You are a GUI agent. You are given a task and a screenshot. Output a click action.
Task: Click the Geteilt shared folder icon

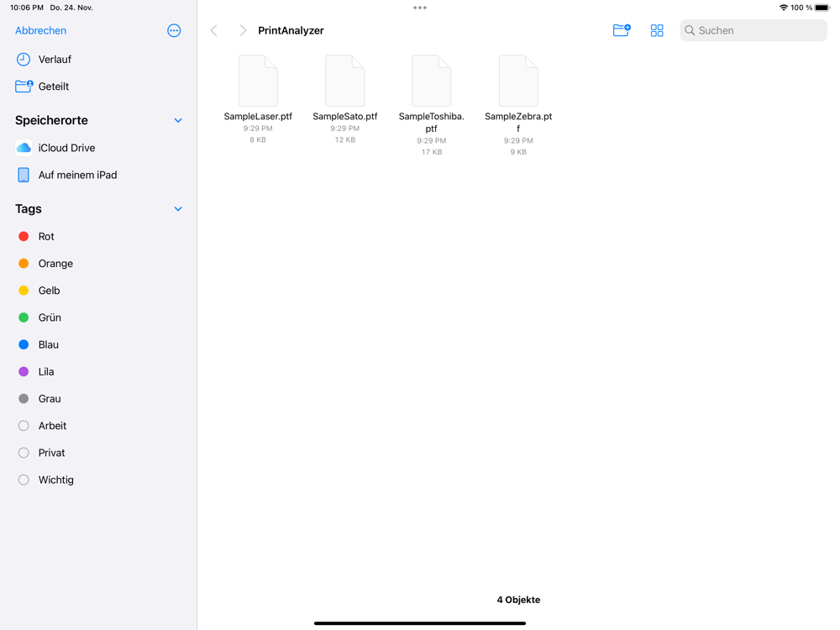[x=24, y=87]
